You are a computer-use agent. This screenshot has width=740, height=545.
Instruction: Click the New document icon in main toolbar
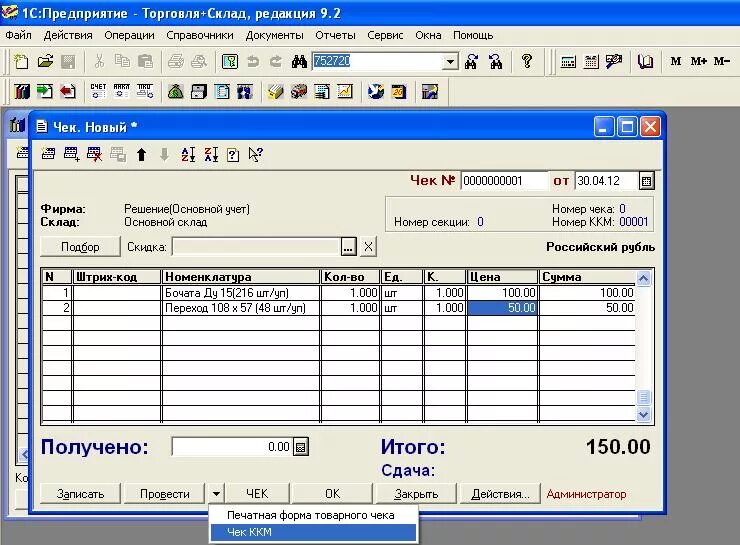pyautogui.click(x=21, y=61)
